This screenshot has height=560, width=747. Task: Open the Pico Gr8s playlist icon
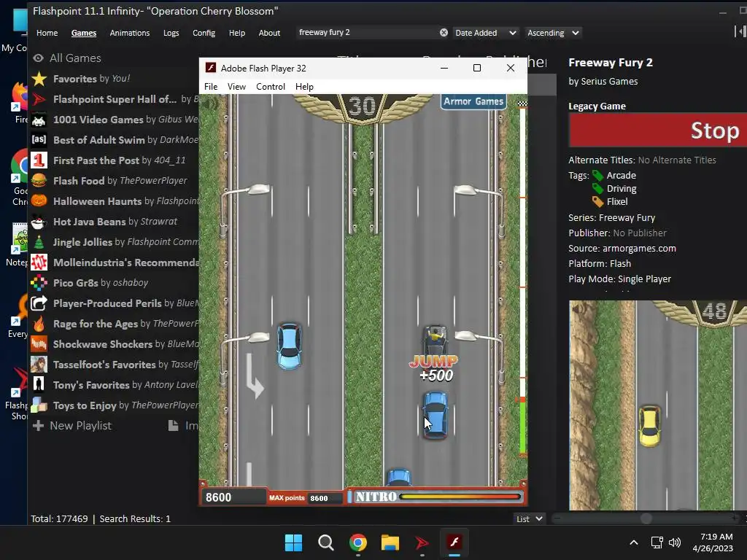click(x=39, y=283)
